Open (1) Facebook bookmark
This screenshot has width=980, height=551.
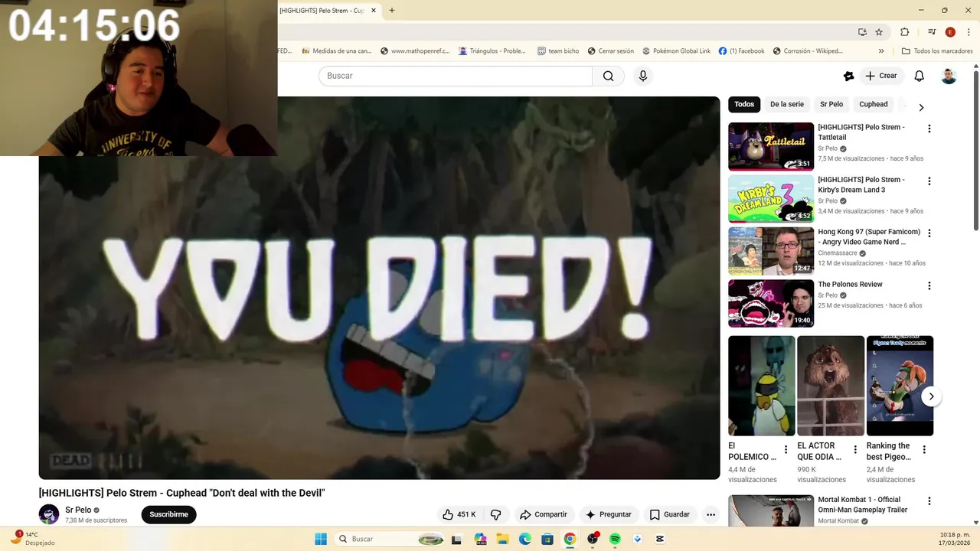click(741, 51)
